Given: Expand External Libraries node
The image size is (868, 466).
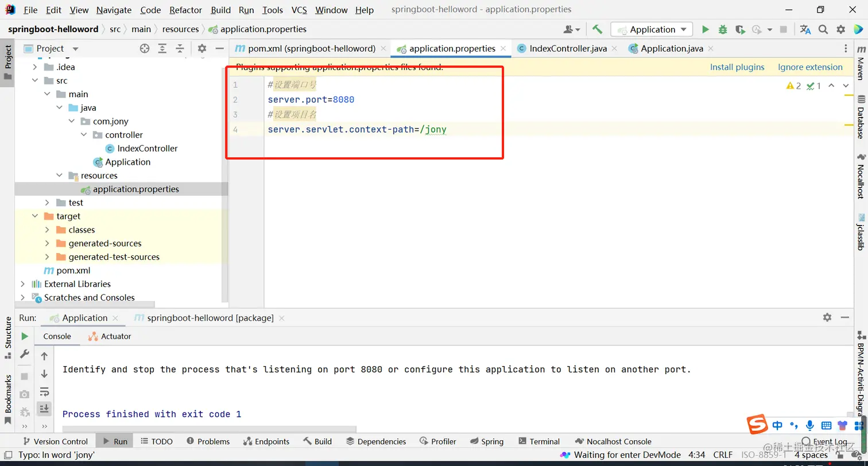Looking at the screenshot, I should pyautogui.click(x=23, y=284).
